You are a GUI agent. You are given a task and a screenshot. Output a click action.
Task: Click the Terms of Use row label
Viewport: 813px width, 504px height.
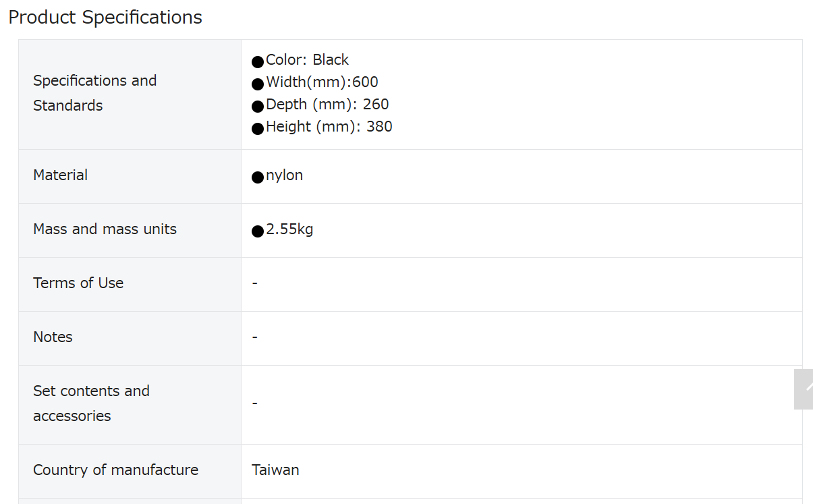[x=78, y=283]
